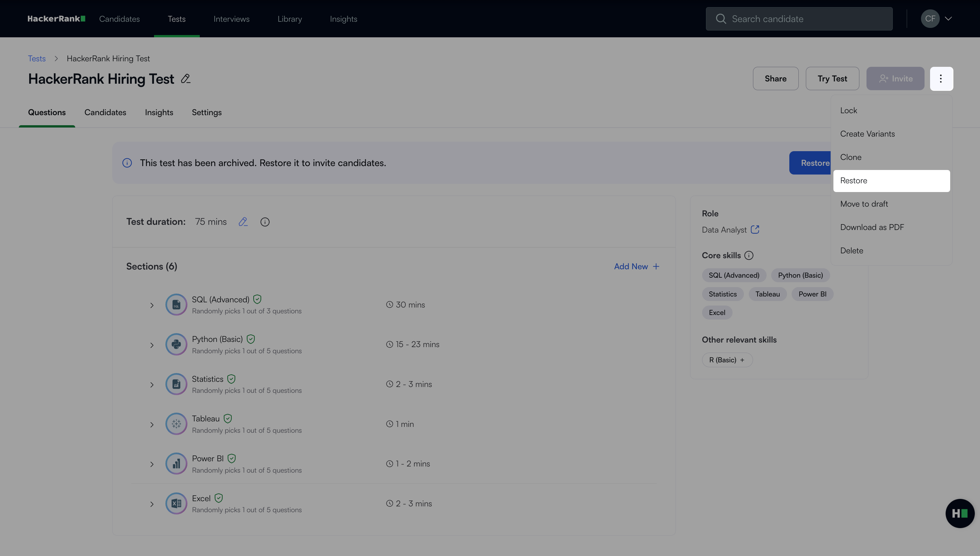Expand the SQL (Advanced) section
Image resolution: width=980 pixels, height=556 pixels.
[x=152, y=305]
